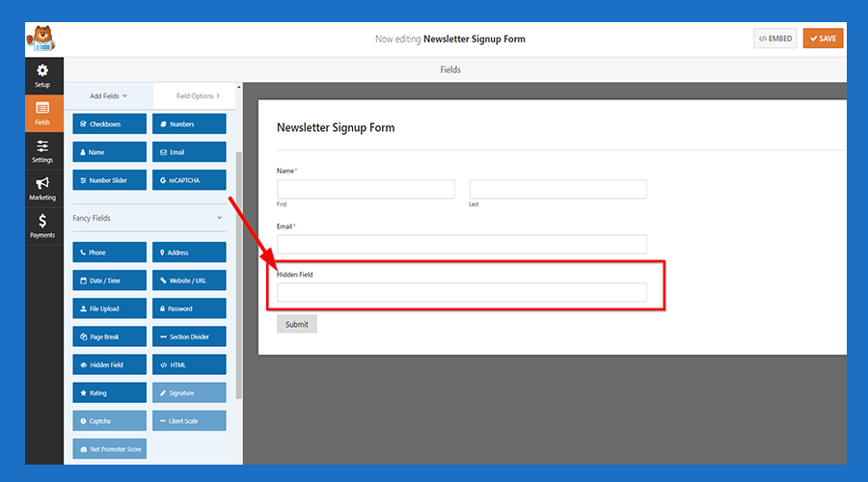Screen dimensions: 868x482
Task: Click the WPForms bear logo
Action: click(x=41, y=39)
